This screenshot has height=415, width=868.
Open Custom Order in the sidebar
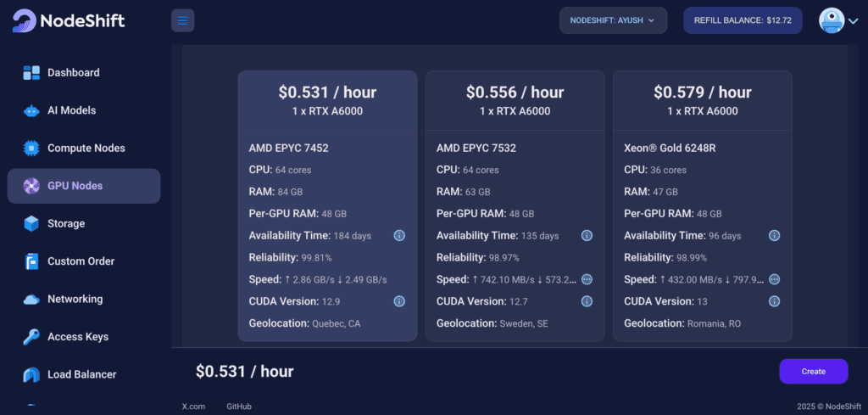tap(81, 261)
